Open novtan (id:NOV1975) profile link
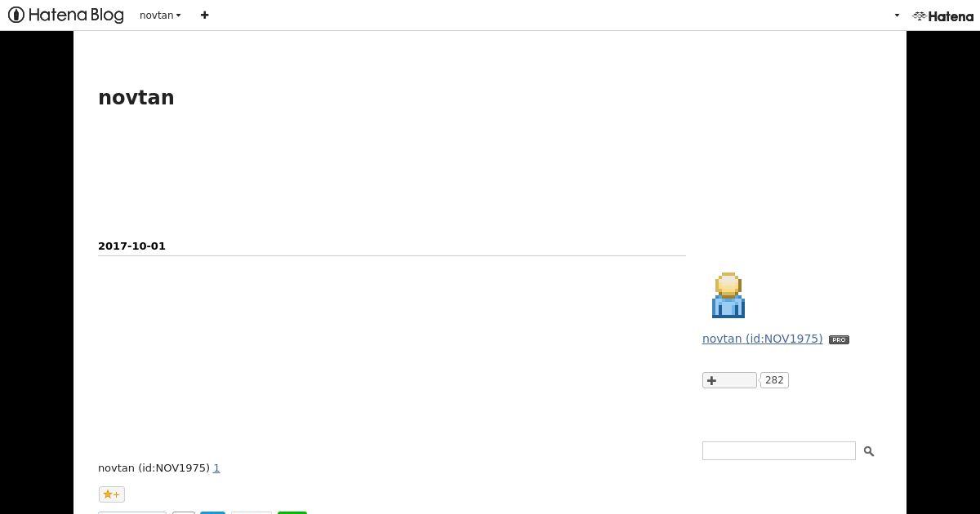 [x=762, y=339]
